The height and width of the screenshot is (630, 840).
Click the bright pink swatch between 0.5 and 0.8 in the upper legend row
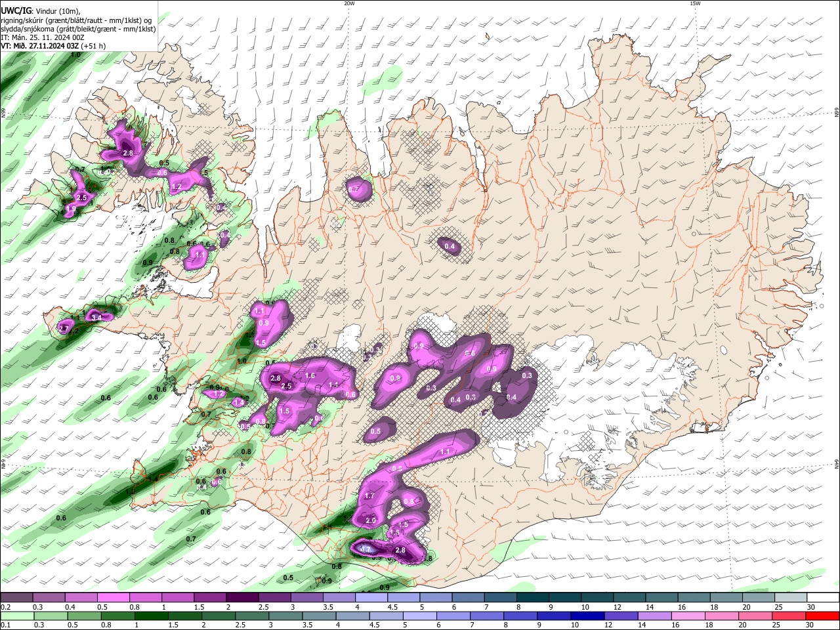[113, 598]
